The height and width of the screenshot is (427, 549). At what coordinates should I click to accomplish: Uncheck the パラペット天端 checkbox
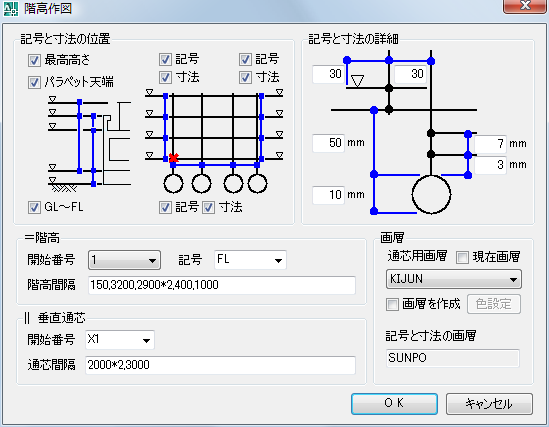click(34, 83)
